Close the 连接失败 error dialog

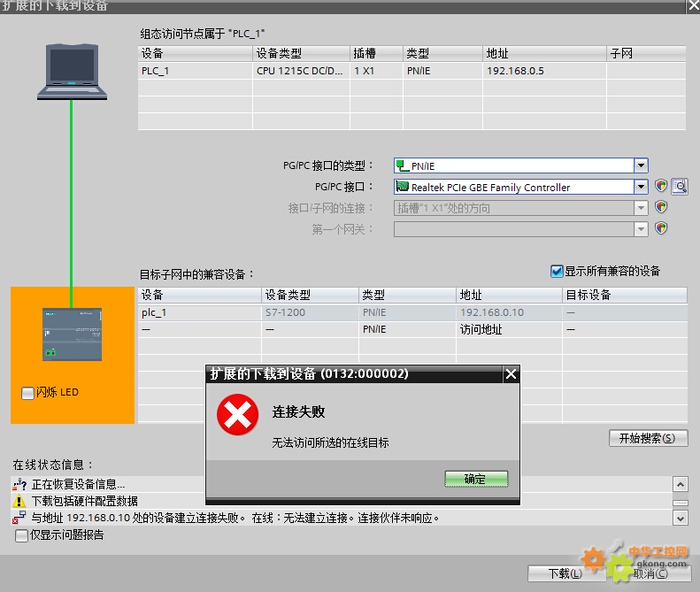point(511,373)
